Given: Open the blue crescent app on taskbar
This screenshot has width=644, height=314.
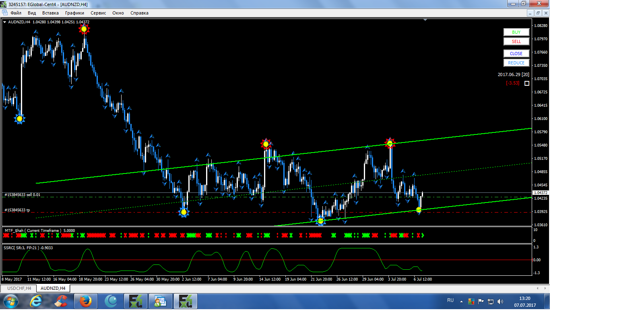Looking at the screenshot, I should point(111,301).
